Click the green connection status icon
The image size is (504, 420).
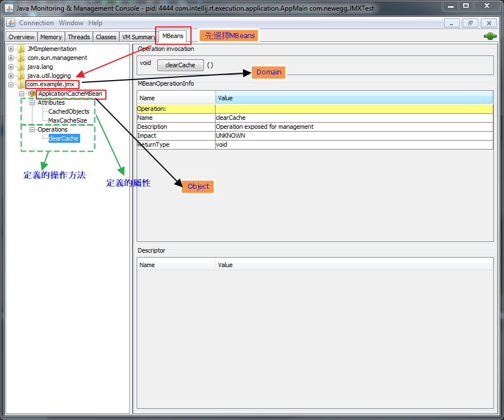tap(490, 36)
